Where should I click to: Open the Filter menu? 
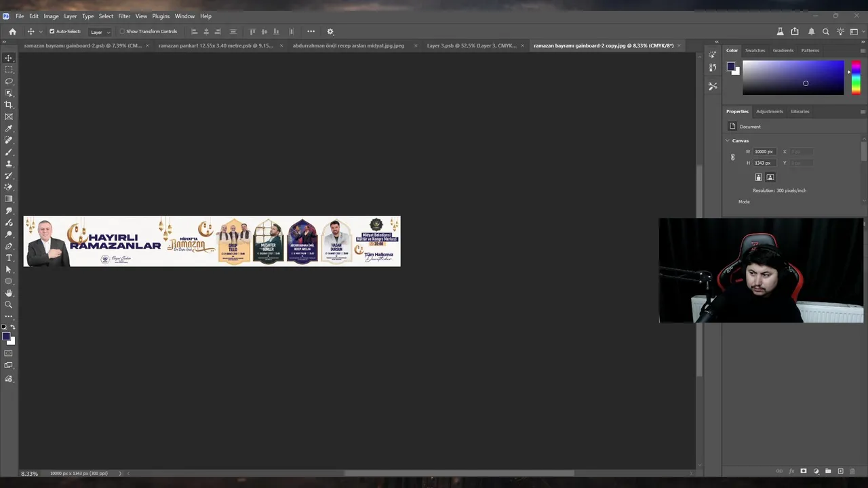[124, 16]
